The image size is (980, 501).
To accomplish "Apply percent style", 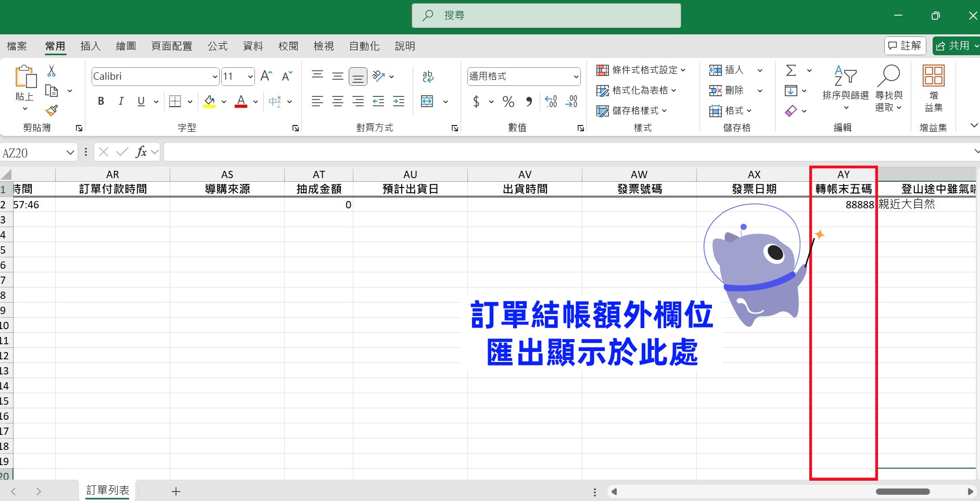I will click(x=508, y=101).
